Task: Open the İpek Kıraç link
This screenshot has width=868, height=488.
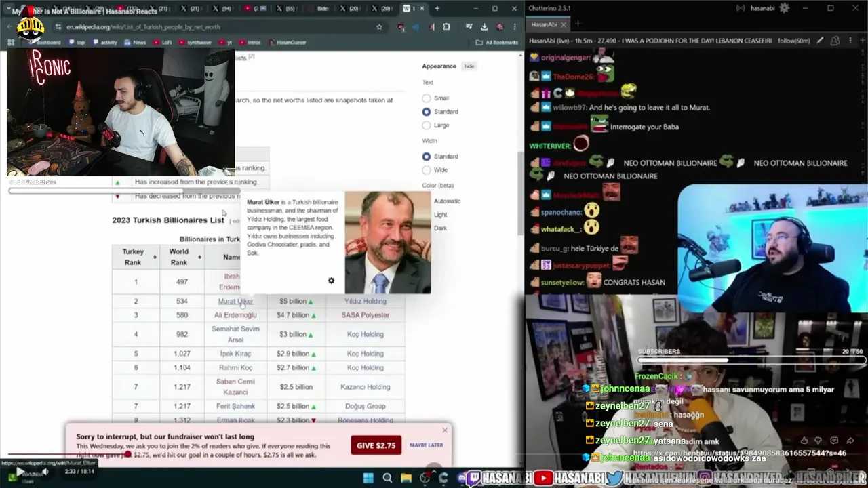Action: coord(235,354)
